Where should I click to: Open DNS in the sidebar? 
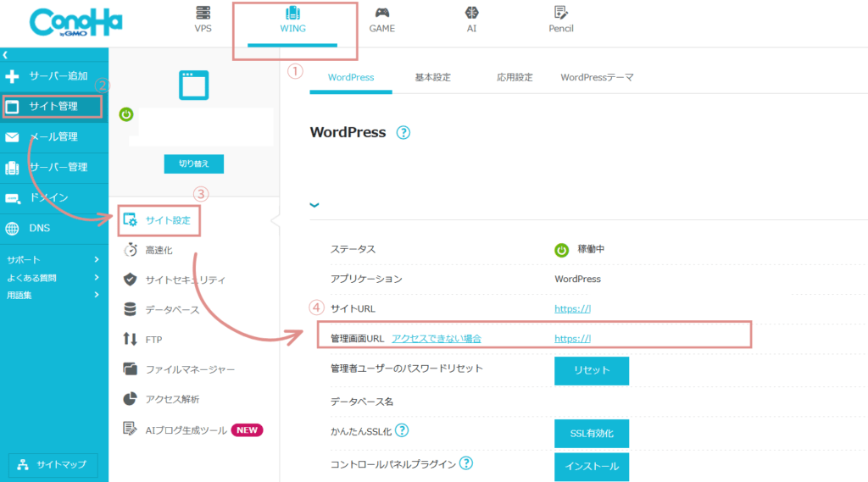coord(54,228)
